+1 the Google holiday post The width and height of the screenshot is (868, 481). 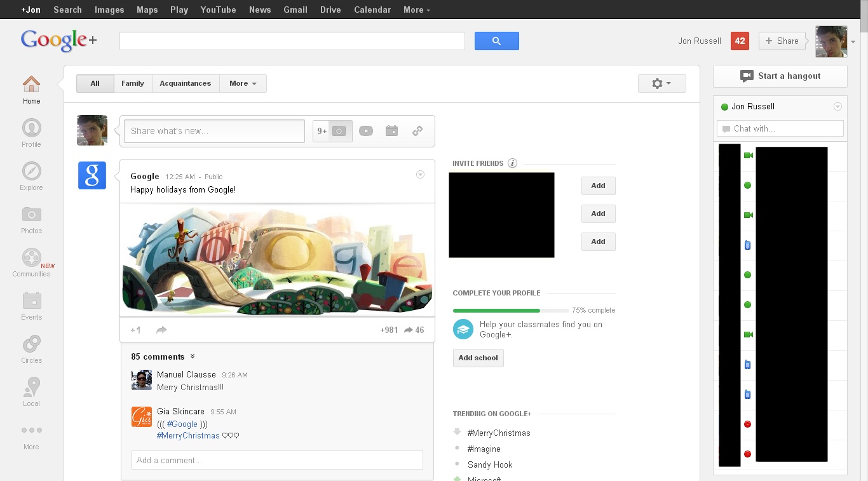[135, 330]
